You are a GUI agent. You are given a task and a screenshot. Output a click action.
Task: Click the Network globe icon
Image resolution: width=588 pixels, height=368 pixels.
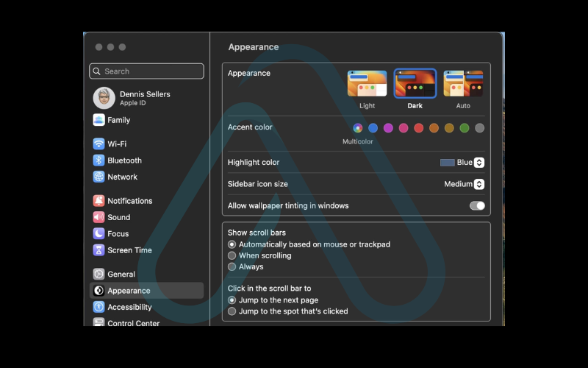click(98, 177)
